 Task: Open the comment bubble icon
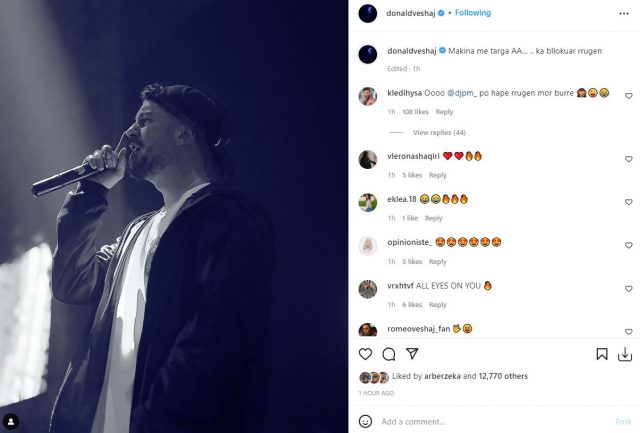pyautogui.click(x=389, y=354)
